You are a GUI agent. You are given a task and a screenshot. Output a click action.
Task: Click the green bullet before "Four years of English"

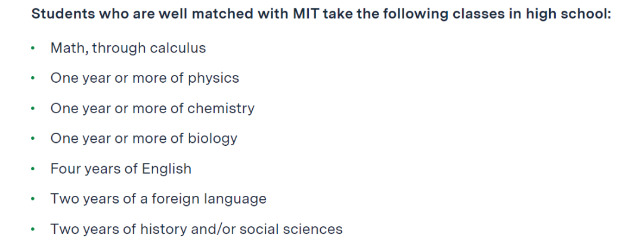(33, 169)
